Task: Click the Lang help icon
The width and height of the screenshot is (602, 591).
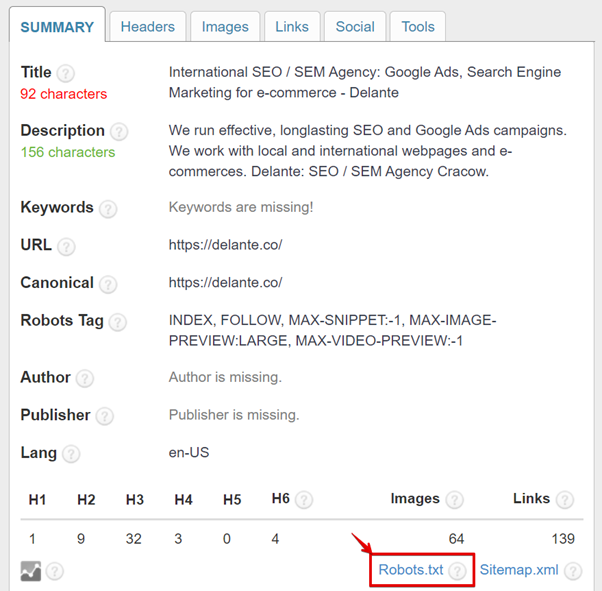Action: pyautogui.click(x=71, y=454)
